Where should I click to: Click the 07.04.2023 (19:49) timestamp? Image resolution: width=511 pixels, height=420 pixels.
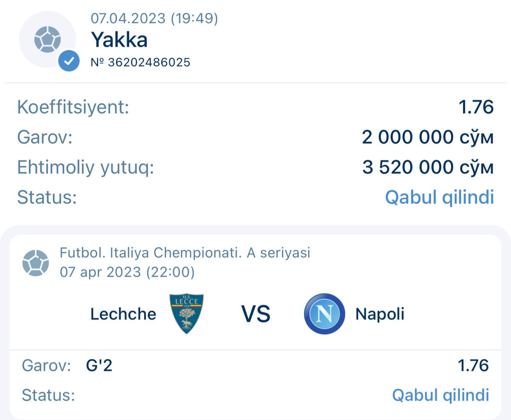(154, 18)
